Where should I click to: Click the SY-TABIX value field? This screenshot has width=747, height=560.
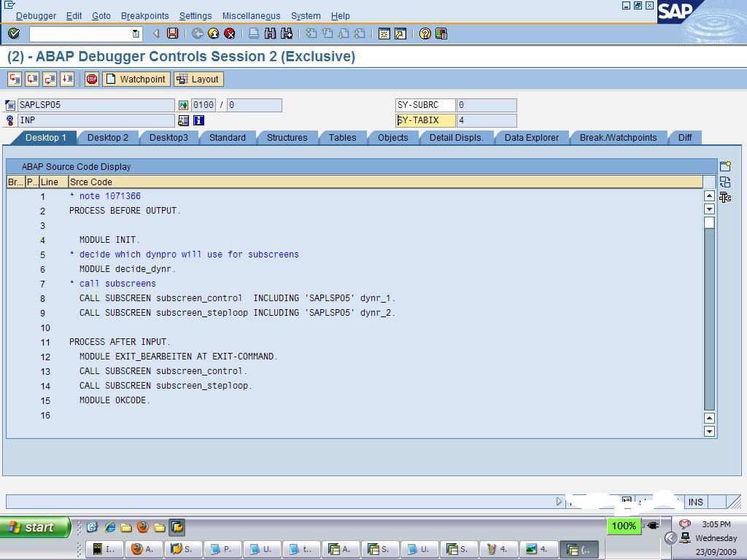pyautogui.click(x=485, y=120)
